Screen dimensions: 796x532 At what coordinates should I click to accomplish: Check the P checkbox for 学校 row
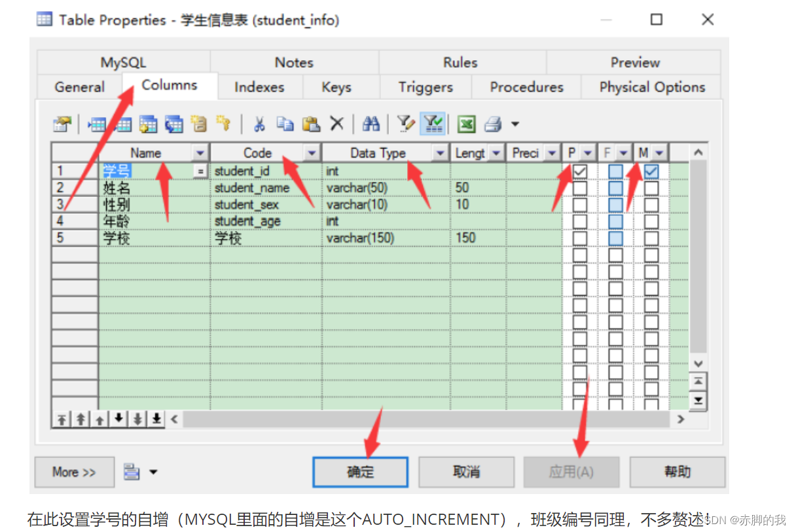pyautogui.click(x=580, y=238)
